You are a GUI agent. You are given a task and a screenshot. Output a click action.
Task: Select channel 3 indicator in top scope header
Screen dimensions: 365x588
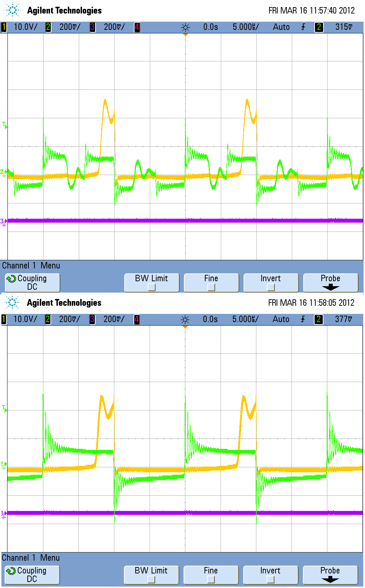coord(92,27)
